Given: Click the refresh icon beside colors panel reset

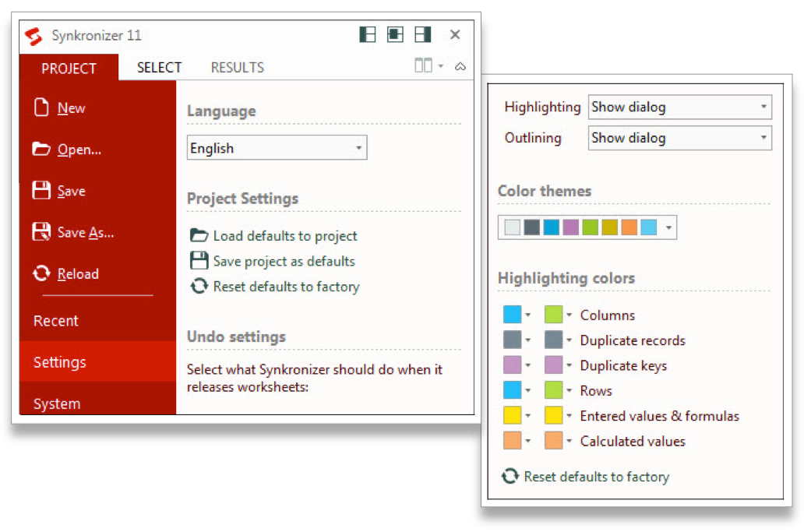Looking at the screenshot, I should click(x=510, y=476).
